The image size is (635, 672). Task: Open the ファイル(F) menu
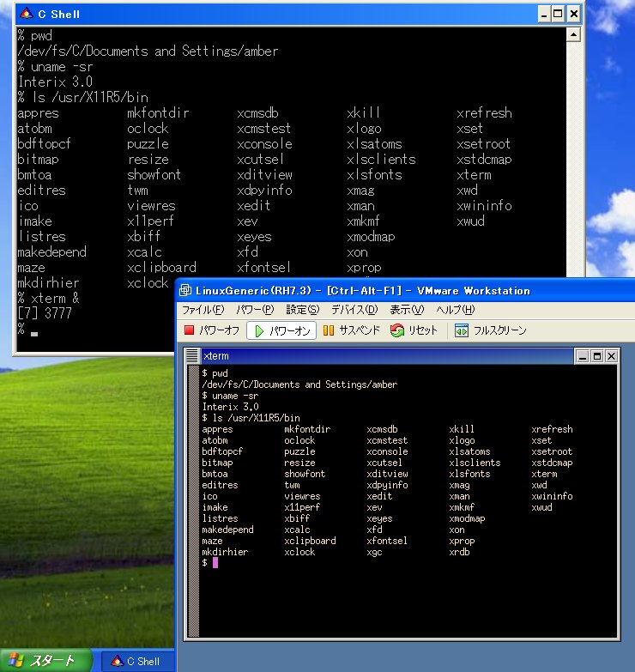(203, 310)
